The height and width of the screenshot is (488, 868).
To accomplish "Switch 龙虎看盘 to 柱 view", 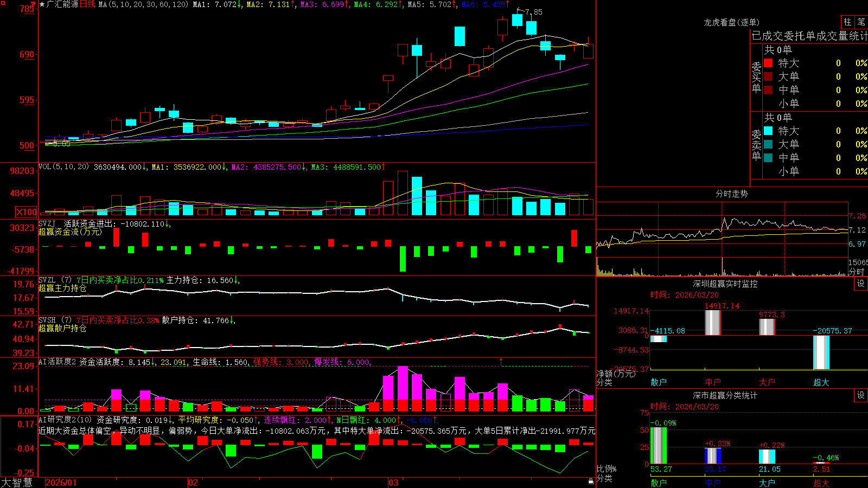I will [x=847, y=22].
